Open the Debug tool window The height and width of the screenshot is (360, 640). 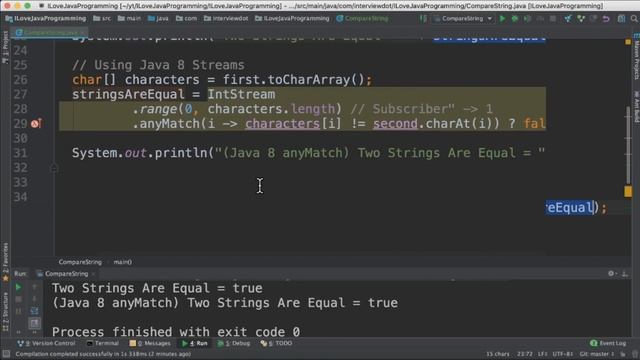pyautogui.click(x=234, y=344)
